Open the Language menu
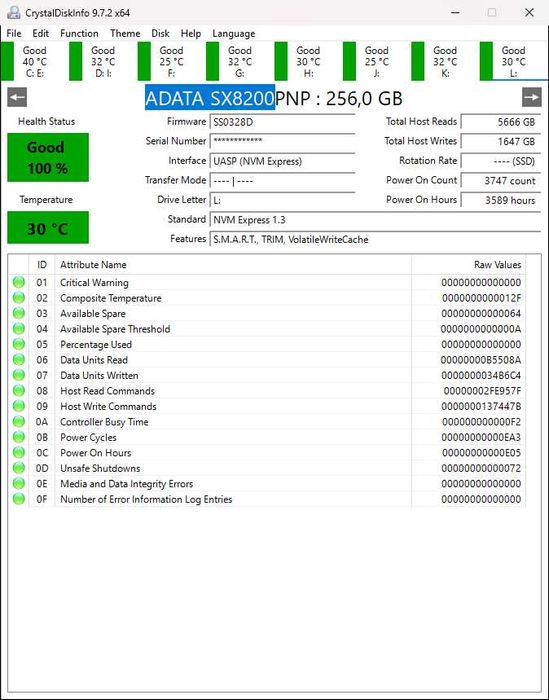 click(233, 33)
